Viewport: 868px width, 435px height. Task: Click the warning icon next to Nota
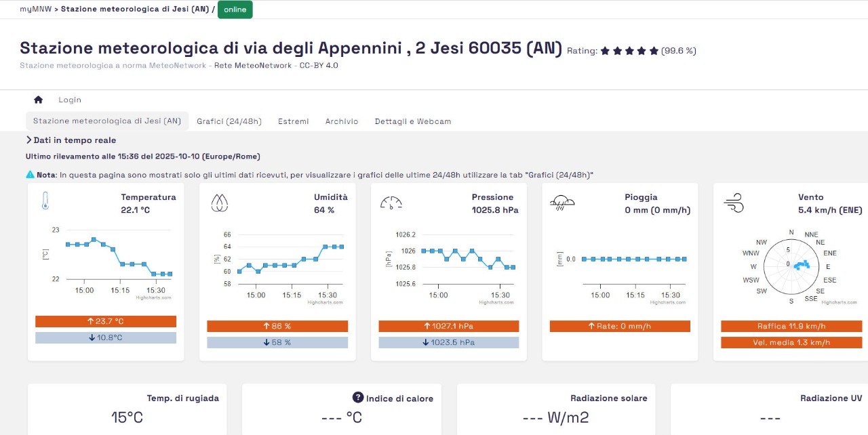tap(30, 175)
